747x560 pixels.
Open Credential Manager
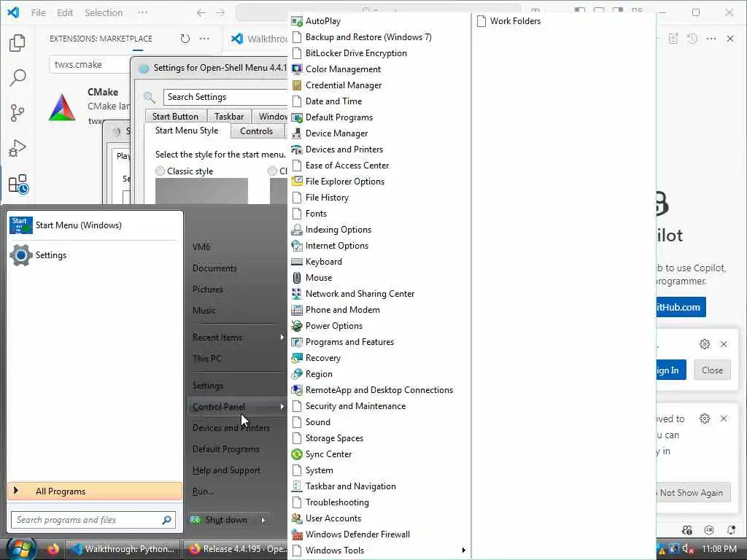pos(344,85)
